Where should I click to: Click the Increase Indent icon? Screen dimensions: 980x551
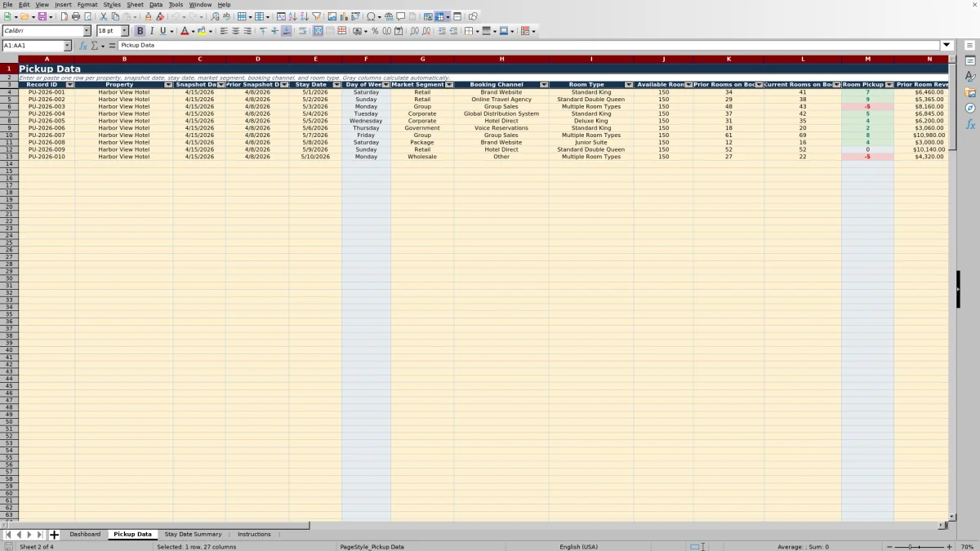[441, 31]
